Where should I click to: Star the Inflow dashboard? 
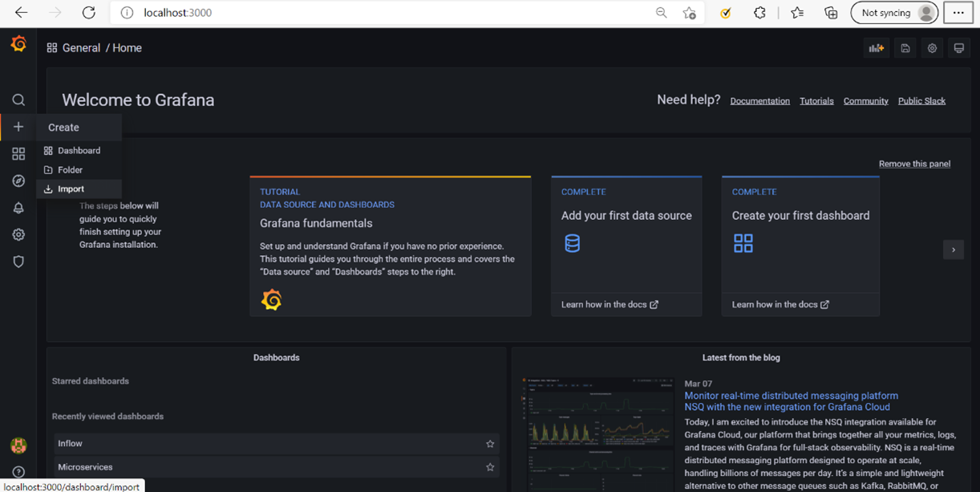(490, 444)
